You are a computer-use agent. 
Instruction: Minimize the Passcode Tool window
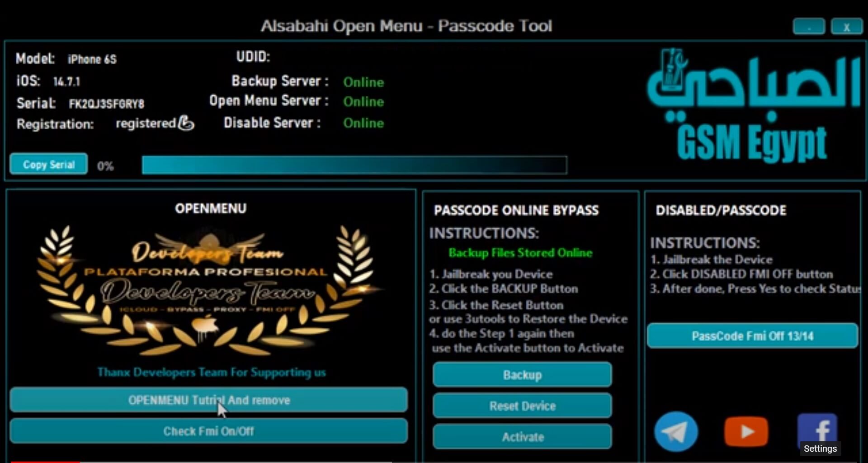tap(809, 27)
